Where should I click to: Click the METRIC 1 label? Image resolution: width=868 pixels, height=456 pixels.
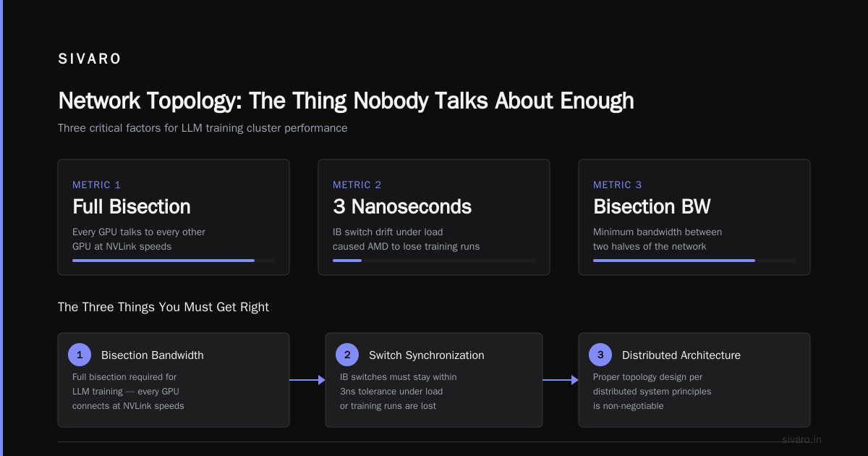click(x=97, y=185)
